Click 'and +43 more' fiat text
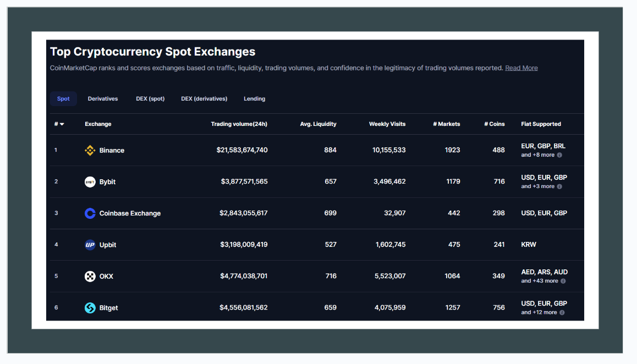This screenshot has height=364, width=637. (540, 281)
